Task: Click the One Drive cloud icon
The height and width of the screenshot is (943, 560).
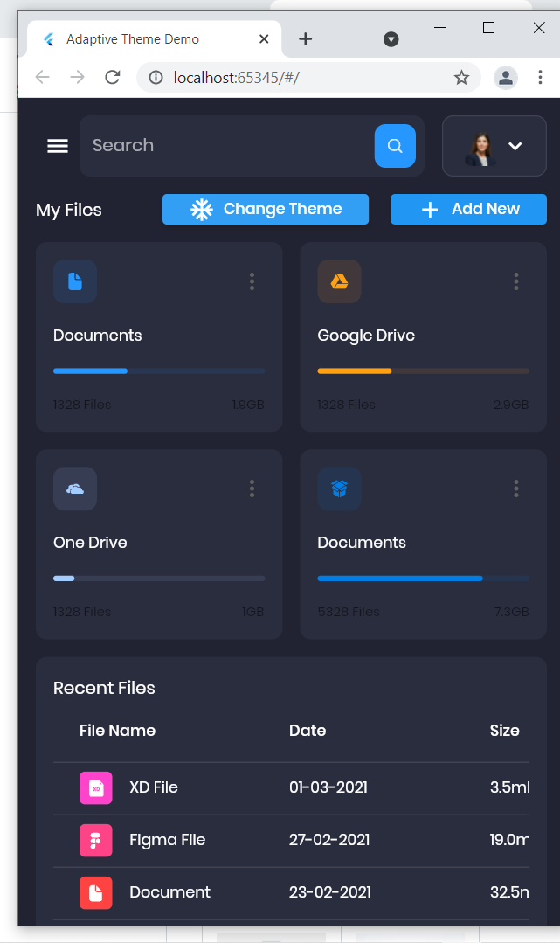Action: coord(75,489)
